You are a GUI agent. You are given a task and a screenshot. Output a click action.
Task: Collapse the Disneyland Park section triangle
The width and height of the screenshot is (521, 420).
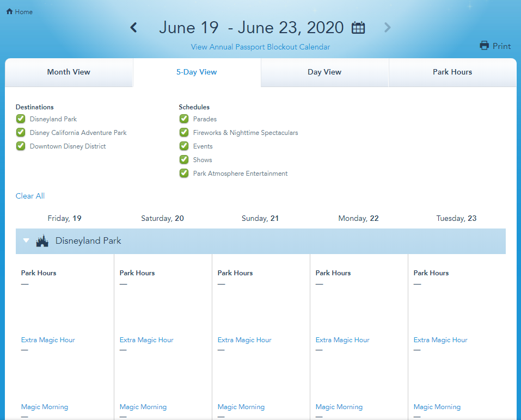[26, 240]
